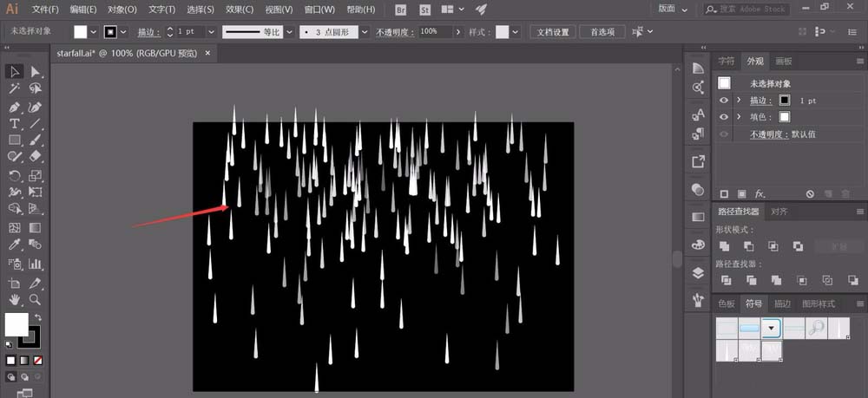This screenshot has width=868, height=398.
Task: Click the 首选项 button
Action: tap(603, 32)
